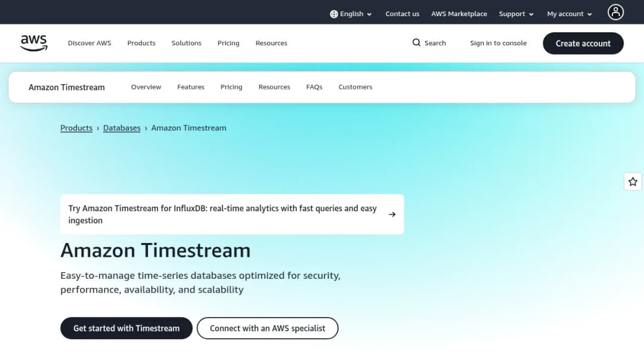Viewport: 644px width, 363px height.
Task: Click Amazon Timestream title in sub-navigation
Action: [x=67, y=87]
